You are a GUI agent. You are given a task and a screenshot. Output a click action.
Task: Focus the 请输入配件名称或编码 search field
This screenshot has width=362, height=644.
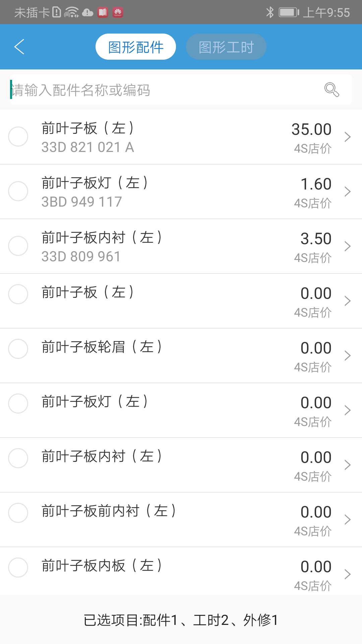coord(164,90)
